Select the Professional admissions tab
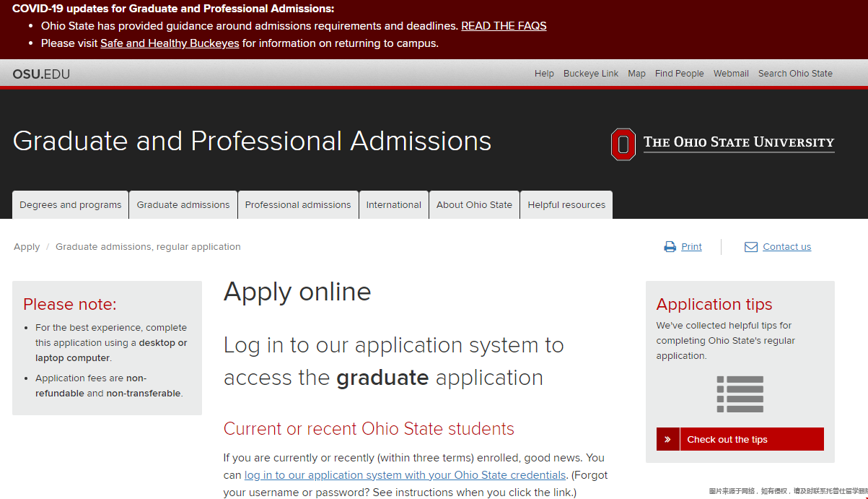 point(298,204)
